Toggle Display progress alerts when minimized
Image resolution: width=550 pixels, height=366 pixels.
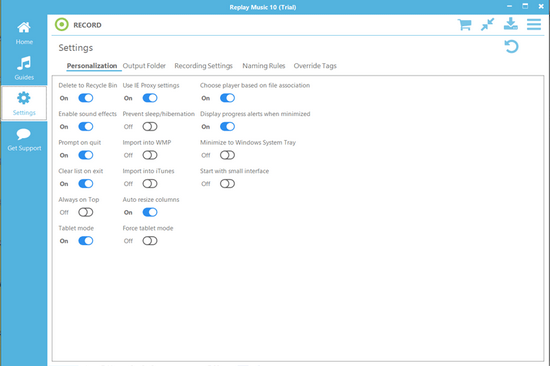pyautogui.click(x=227, y=126)
